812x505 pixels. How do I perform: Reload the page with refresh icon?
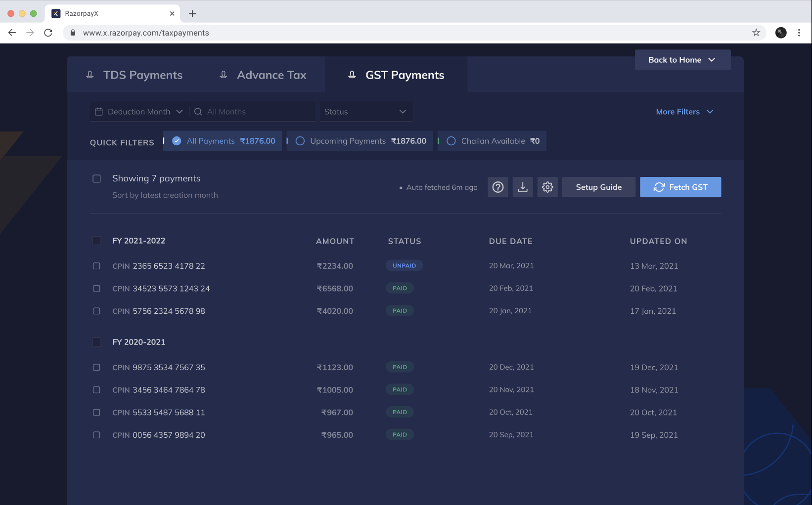[x=48, y=33]
